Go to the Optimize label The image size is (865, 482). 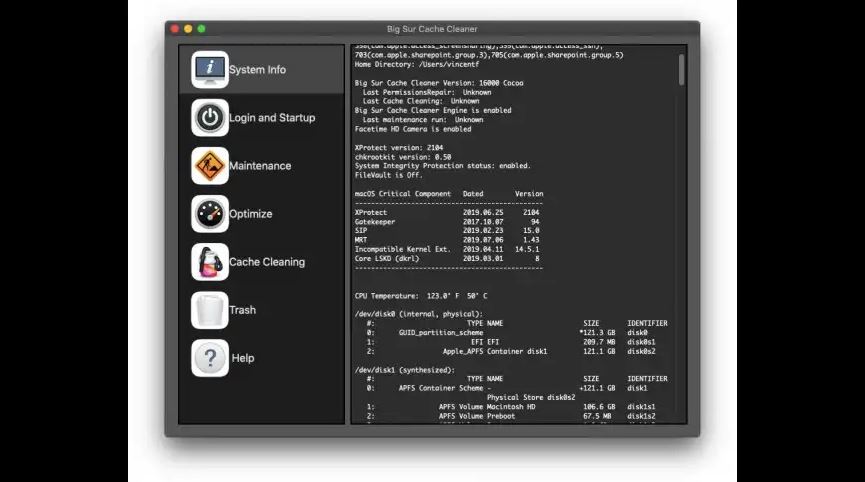(x=251, y=214)
